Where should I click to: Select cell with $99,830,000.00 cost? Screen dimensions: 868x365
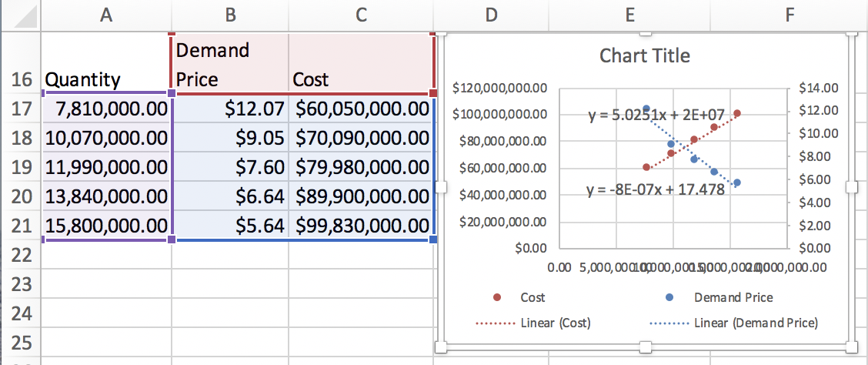[362, 226]
